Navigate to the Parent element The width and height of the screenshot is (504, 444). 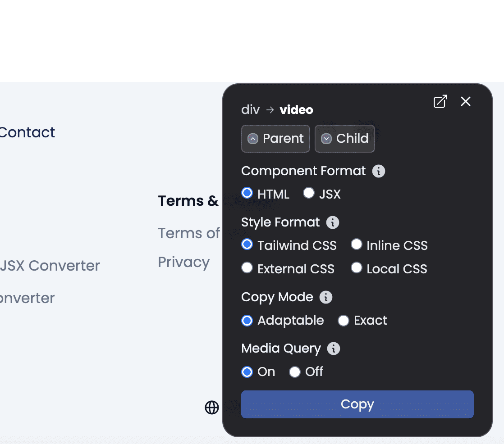pyautogui.click(x=275, y=139)
